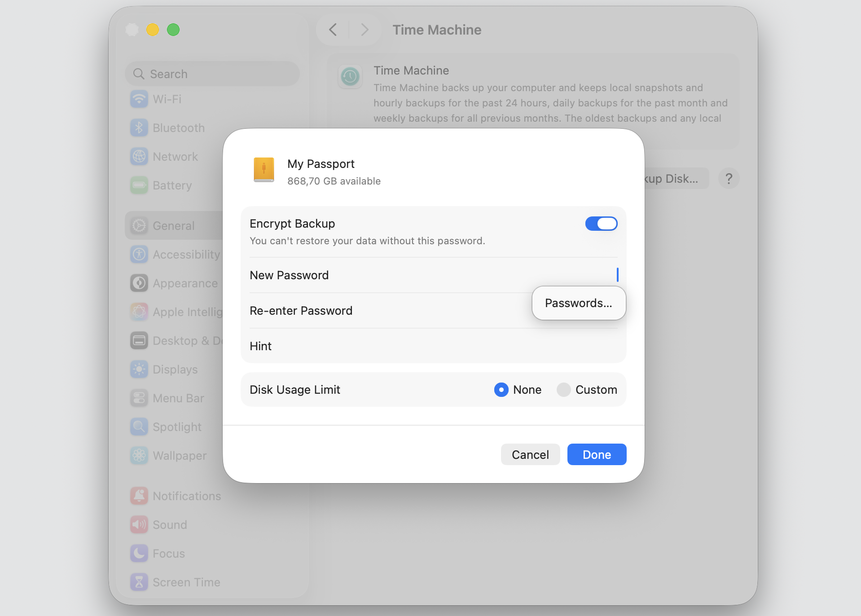This screenshot has height=616, width=861.
Task: Open Notifications settings icon
Action: [x=139, y=496]
